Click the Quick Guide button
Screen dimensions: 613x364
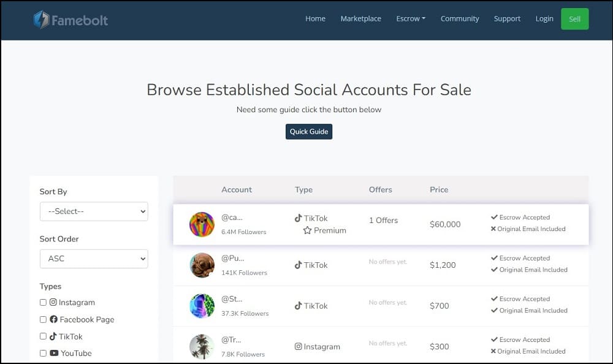(309, 132)
